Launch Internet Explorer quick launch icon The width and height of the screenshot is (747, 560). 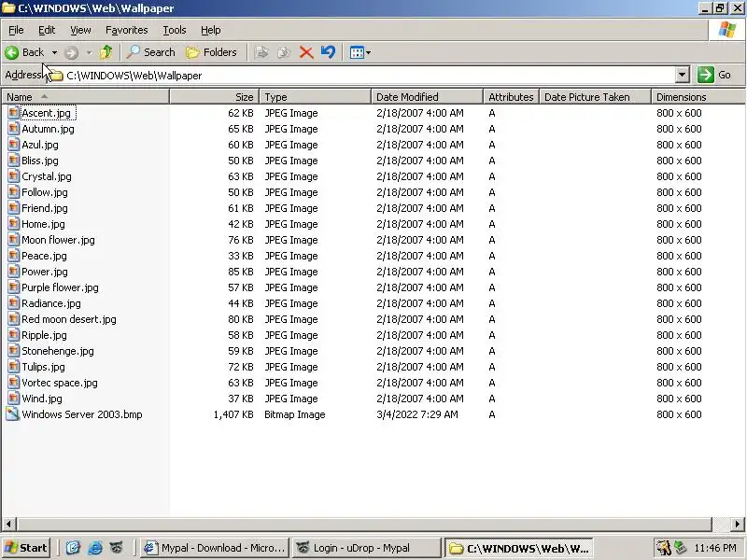tap(95, 548)
